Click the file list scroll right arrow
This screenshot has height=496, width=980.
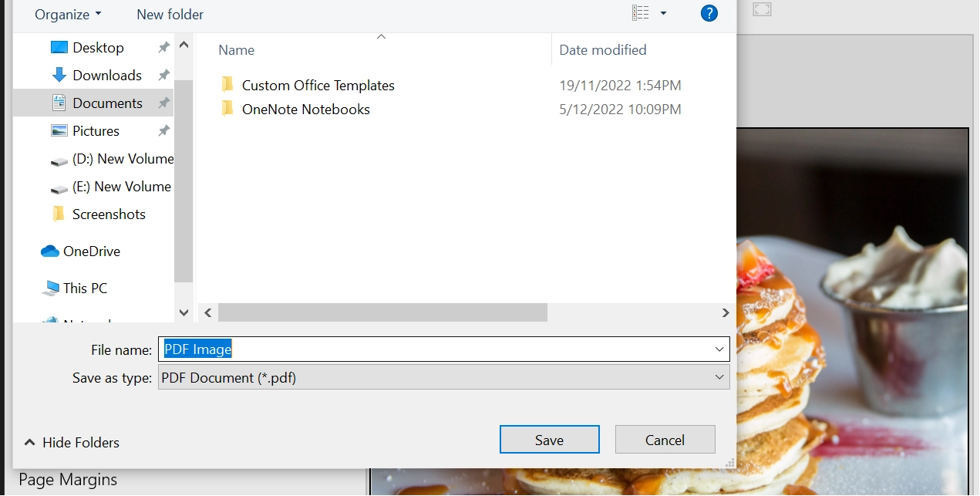coord(725,312)
